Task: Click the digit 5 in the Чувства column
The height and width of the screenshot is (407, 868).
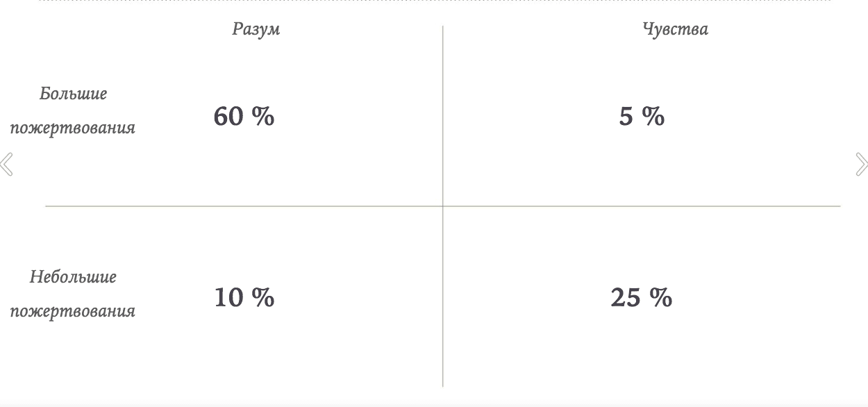Action: (626, 116)
